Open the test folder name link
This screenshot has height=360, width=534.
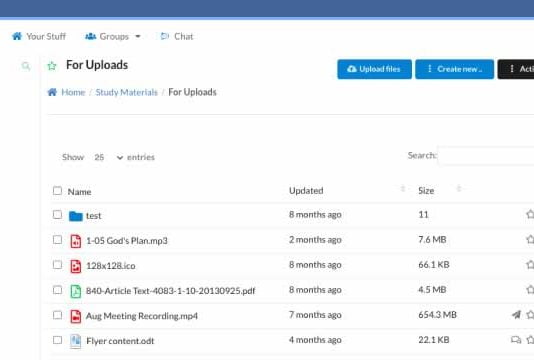click(x=93, y=216)
